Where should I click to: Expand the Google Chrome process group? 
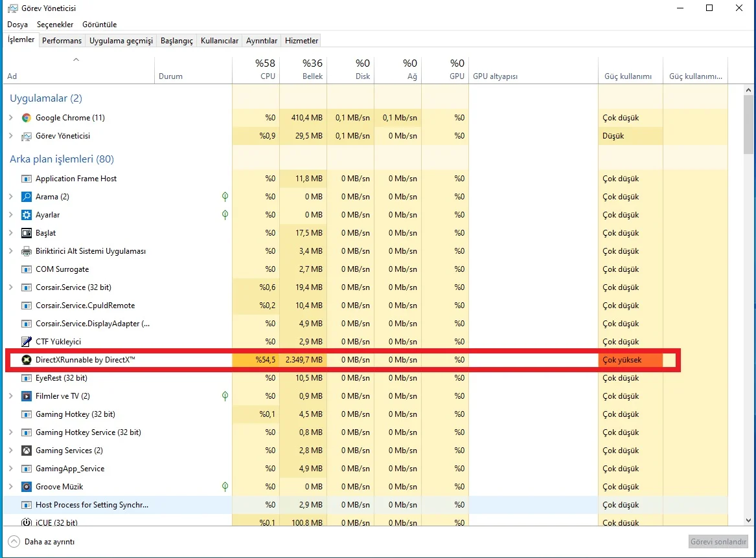(x=10, y=118)
